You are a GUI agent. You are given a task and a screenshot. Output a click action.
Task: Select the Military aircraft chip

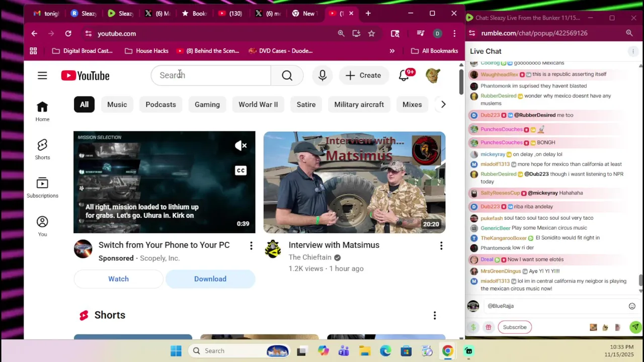pos(359,105)
